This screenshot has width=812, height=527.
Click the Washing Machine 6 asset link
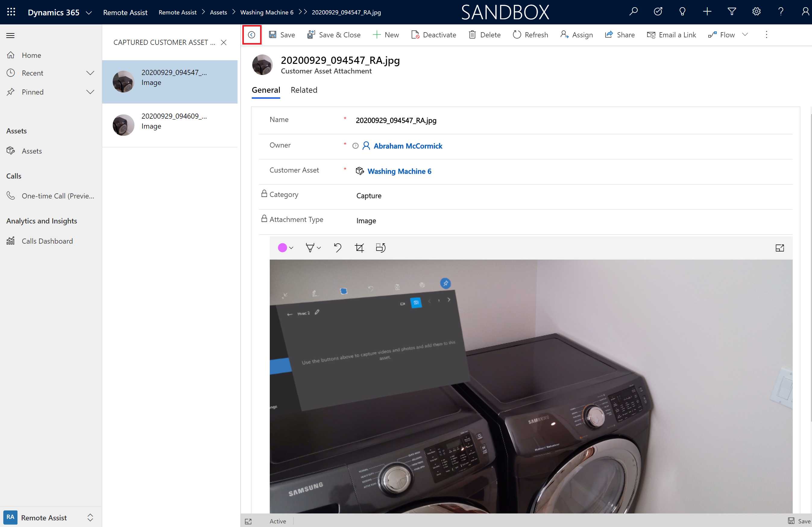click(399, 172)
